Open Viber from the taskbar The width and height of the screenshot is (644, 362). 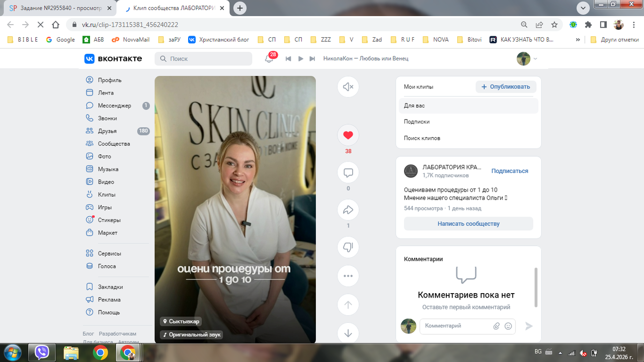click(x=42, y=352)
